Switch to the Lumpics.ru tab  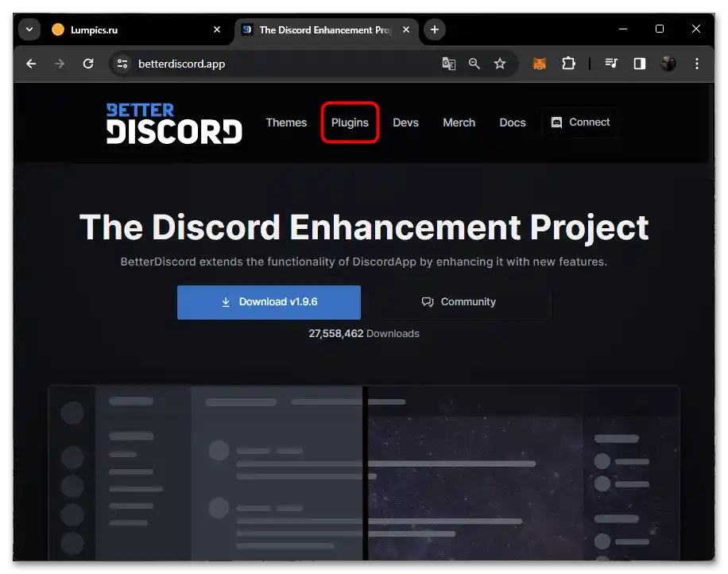pos(136,29)
